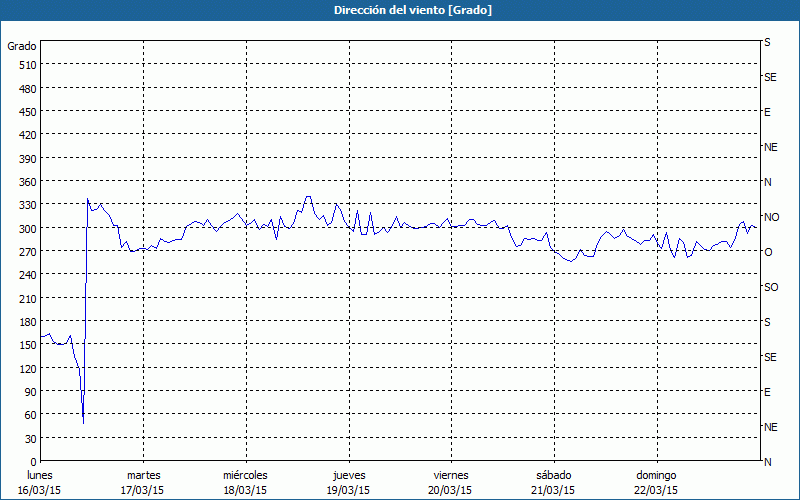Select the "miércoles" day label on the time axis

pyautogui.click(x=245, y=475)
